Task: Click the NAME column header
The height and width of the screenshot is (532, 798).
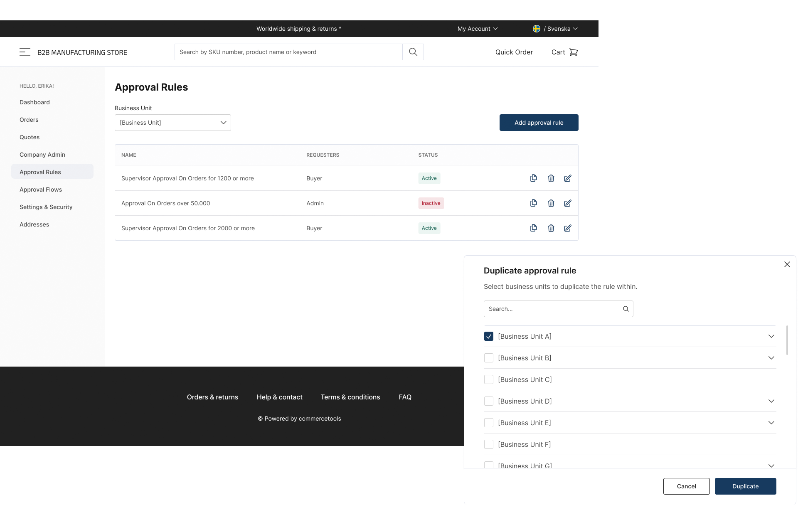Action: coord(129,155)
